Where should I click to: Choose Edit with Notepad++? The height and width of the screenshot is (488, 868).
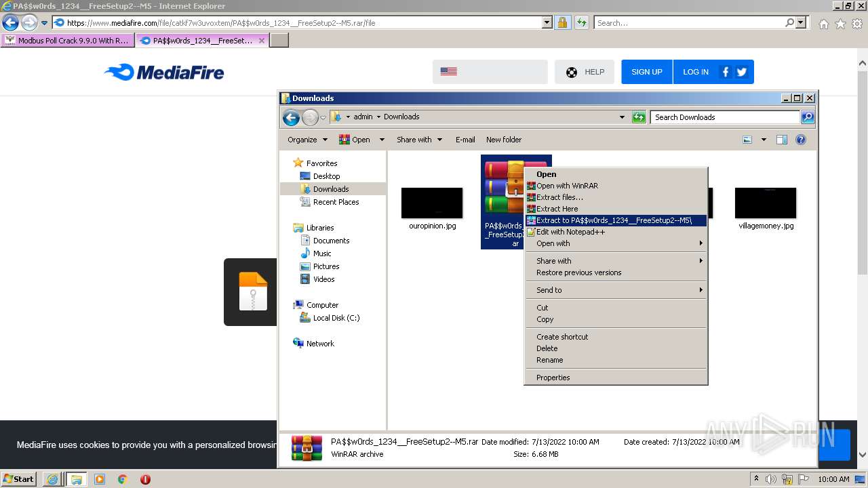pos(616,232)
